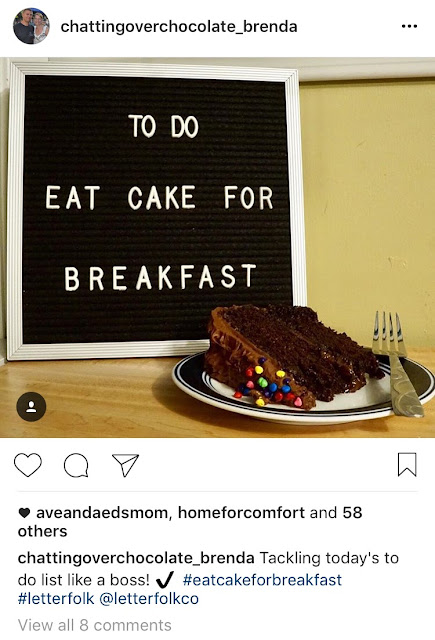Click small black heart beside likers list

24,513
